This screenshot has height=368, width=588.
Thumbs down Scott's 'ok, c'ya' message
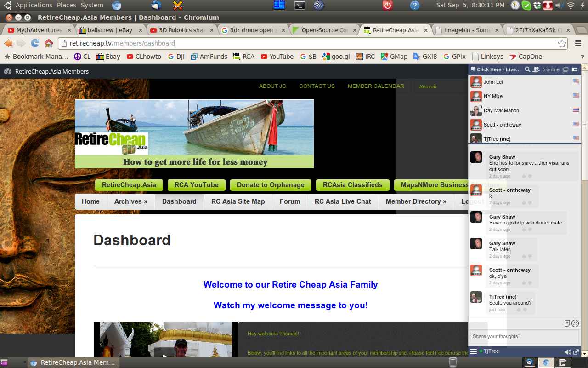coord(530,283)
